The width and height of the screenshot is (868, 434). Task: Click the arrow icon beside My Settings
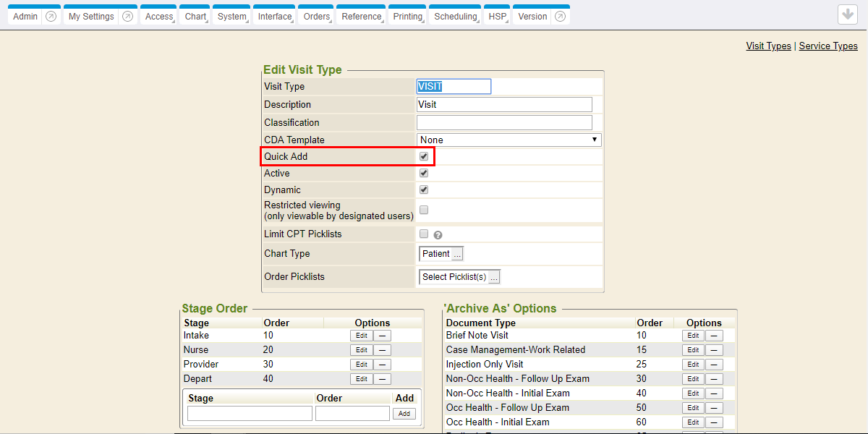127,17
